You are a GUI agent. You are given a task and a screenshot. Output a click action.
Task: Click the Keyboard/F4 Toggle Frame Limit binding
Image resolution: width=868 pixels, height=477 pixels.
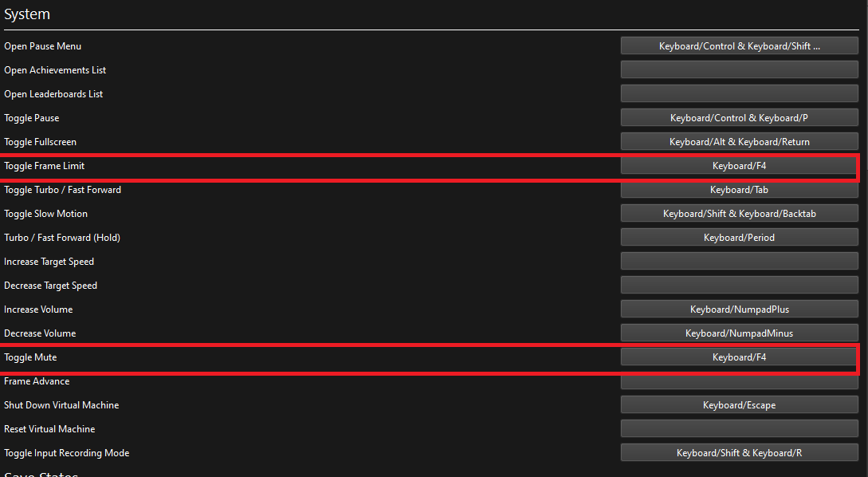[739, 165]
